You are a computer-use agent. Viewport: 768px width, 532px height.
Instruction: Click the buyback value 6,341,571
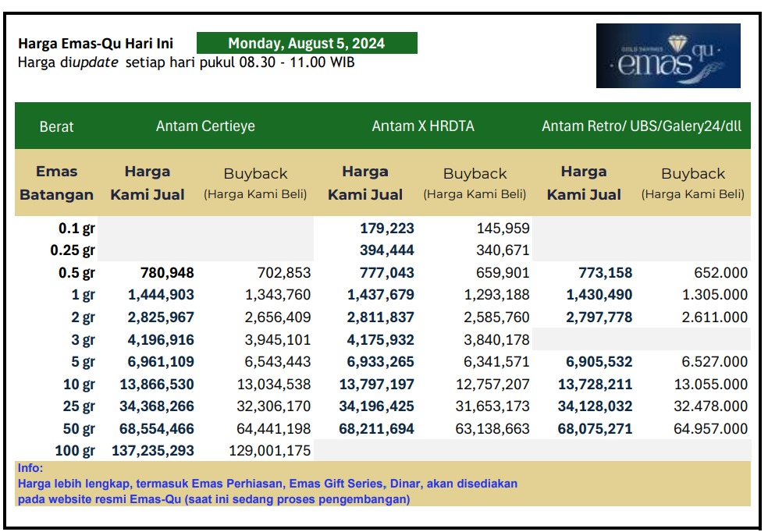tap(496, 362)
